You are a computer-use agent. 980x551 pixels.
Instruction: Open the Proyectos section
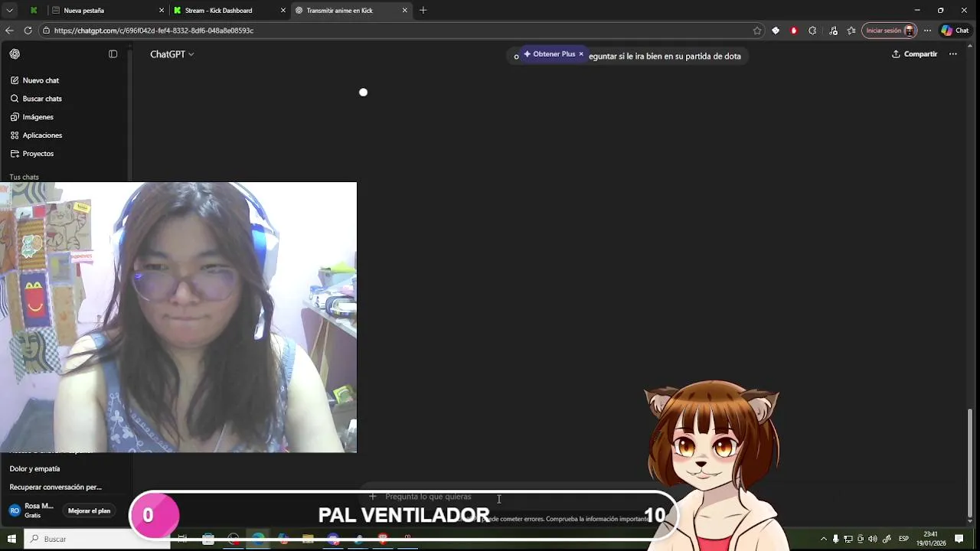click(38, 154)
